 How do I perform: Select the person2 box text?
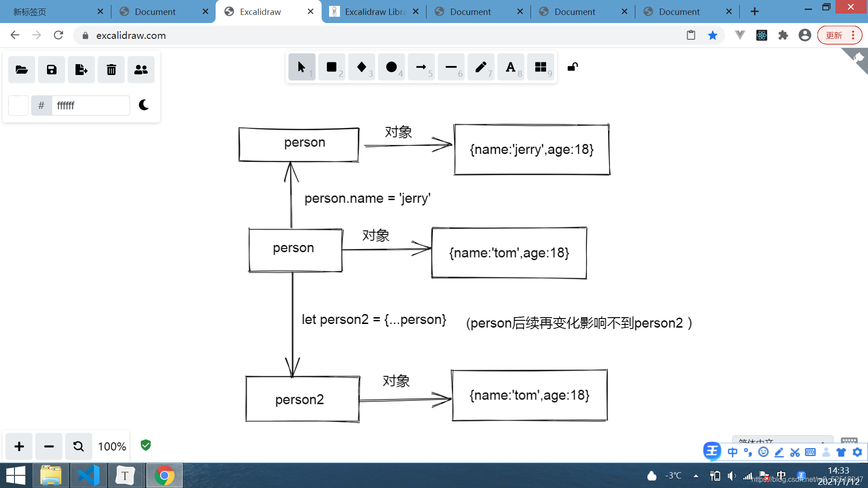coord(300,399)
